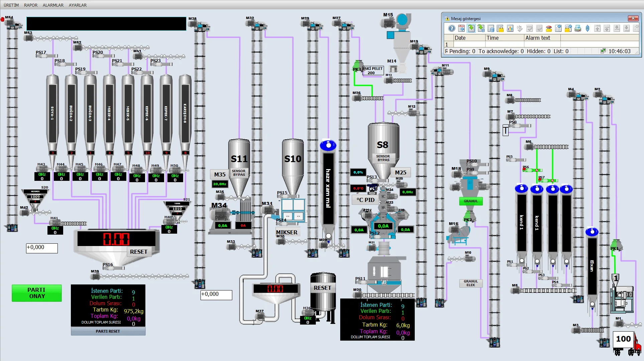Click the PARTI RESET button
This screenshot has height=361, width=644.
click(108, 331)
